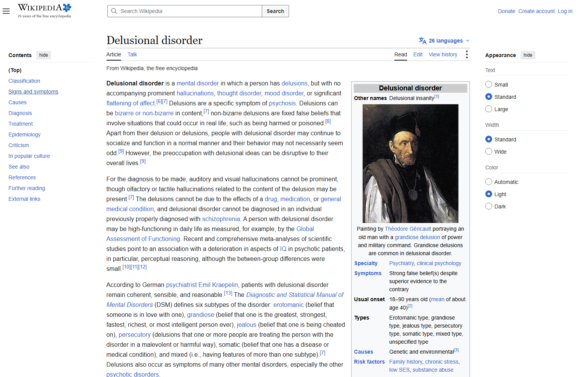Go to In popular culture section
The width and height of the screenshot is (588, 377).
[29, 156]
